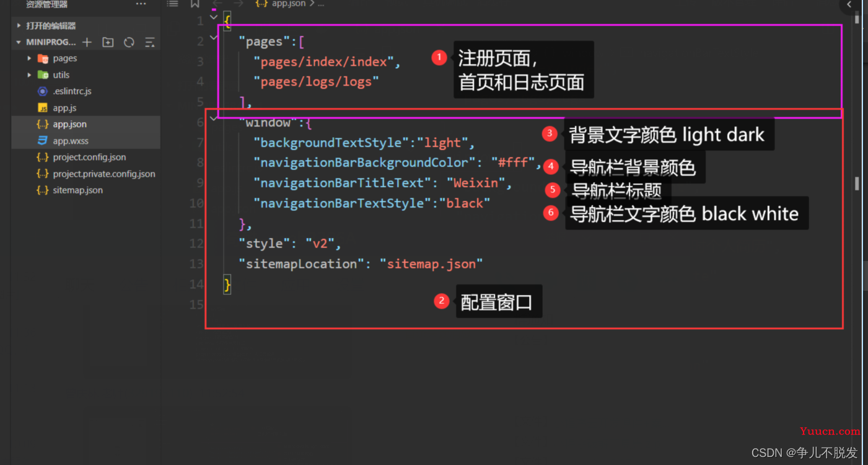Expand the utils folder arrow
The image size is (868, 465).
pyautogui.click(x=29, y=75)
